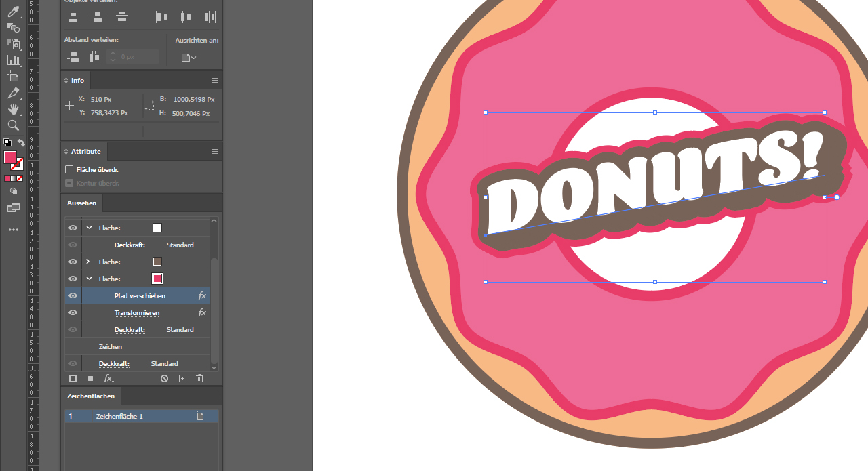This screenshot has height=471, width=868.
Task: Toggle eye of Deckkraft under Transformieren
Action: coord(73,329)
